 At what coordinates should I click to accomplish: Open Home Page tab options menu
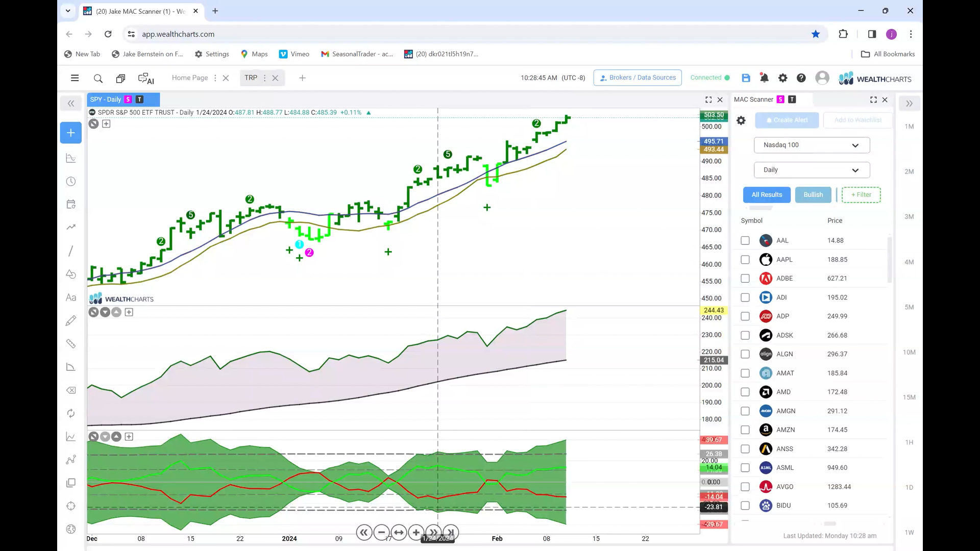(215, 78)
